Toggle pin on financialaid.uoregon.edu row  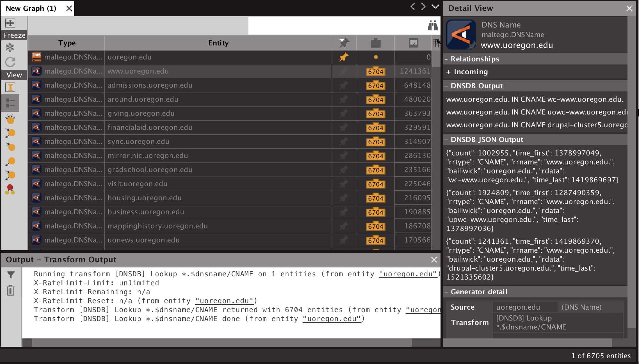344,127
